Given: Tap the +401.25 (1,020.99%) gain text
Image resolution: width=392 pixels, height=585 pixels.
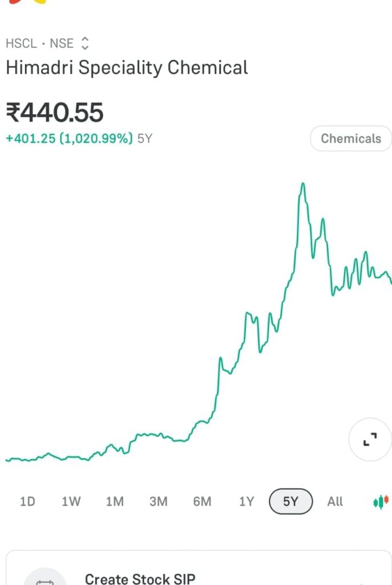Looking at the screenshot, I should (69, 138).
